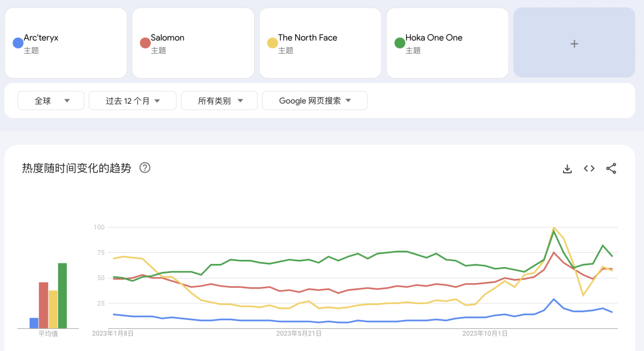This screenshot has width=644, height=351.
Task: Click the green dot next to Hoka One One
Action: tap(400, 43)
